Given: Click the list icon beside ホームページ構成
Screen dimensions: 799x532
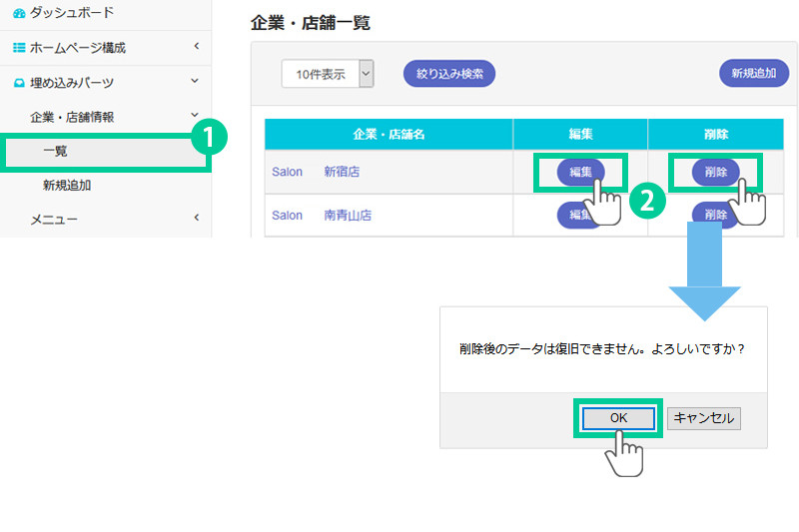Looking at the screenshot, I should tap(19, 47).
